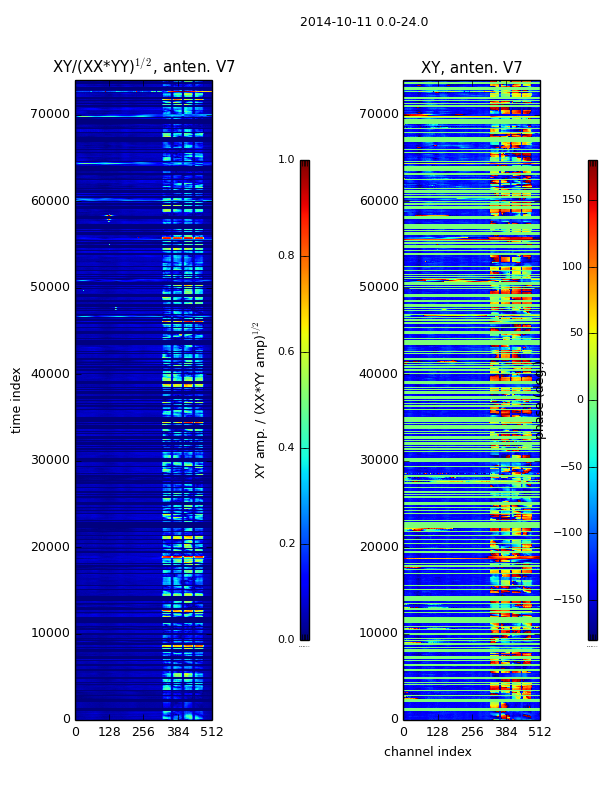
Task: Click the −100 tick on phase colorbar
Action: (x=569, y=533)
